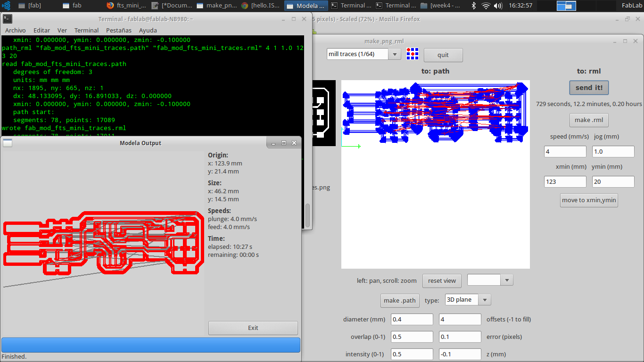
Task: Click the "elapsed: 10:27 s" time text
Action: tap(230, 247)
